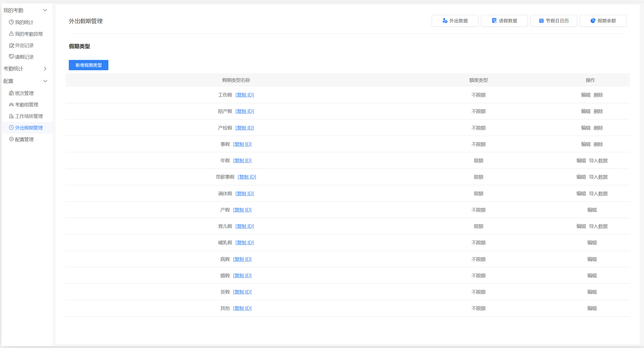Collapse the 配置 menu section
This screenshot has height=348, width=644.
[45, 81]
